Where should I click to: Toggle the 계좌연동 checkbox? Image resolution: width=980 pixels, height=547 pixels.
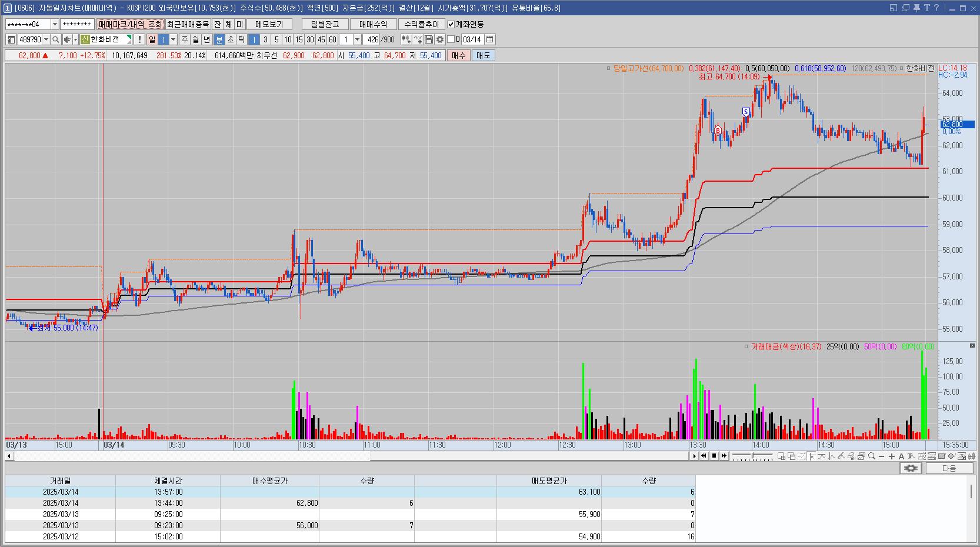451,24
